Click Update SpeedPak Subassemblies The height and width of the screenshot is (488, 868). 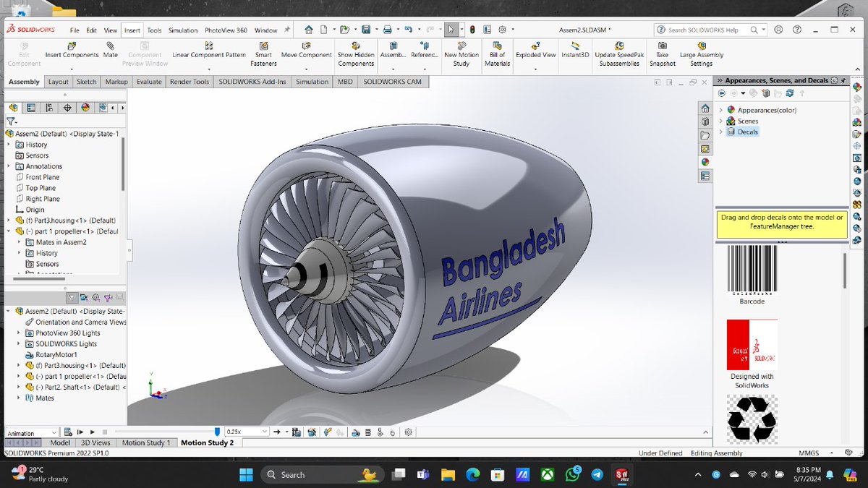(619, 54)
